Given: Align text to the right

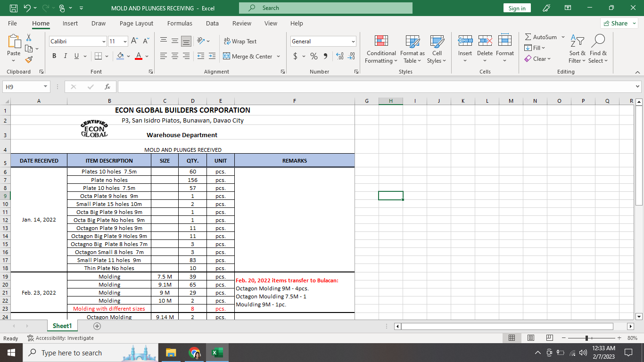Looking at the screenshot, I should tap(186, 56).
